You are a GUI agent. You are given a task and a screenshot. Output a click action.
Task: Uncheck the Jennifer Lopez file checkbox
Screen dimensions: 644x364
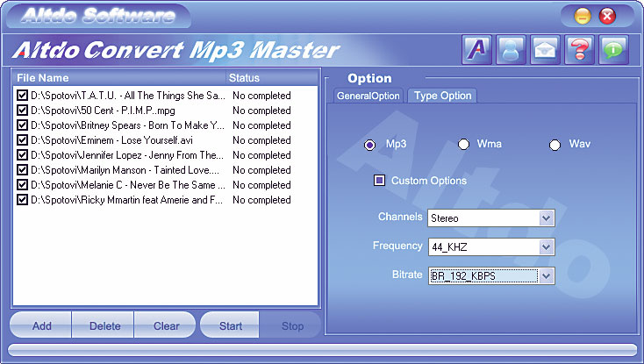point(22,154)
